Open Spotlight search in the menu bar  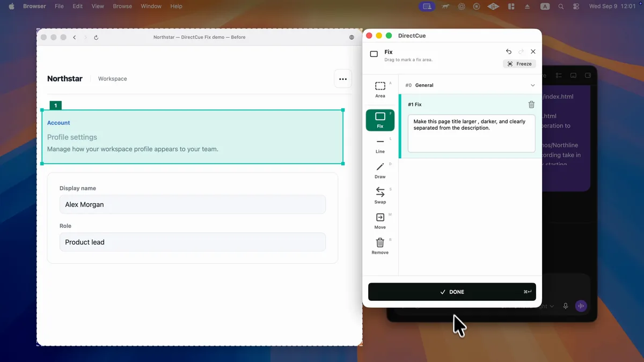(x=561, y=6)
